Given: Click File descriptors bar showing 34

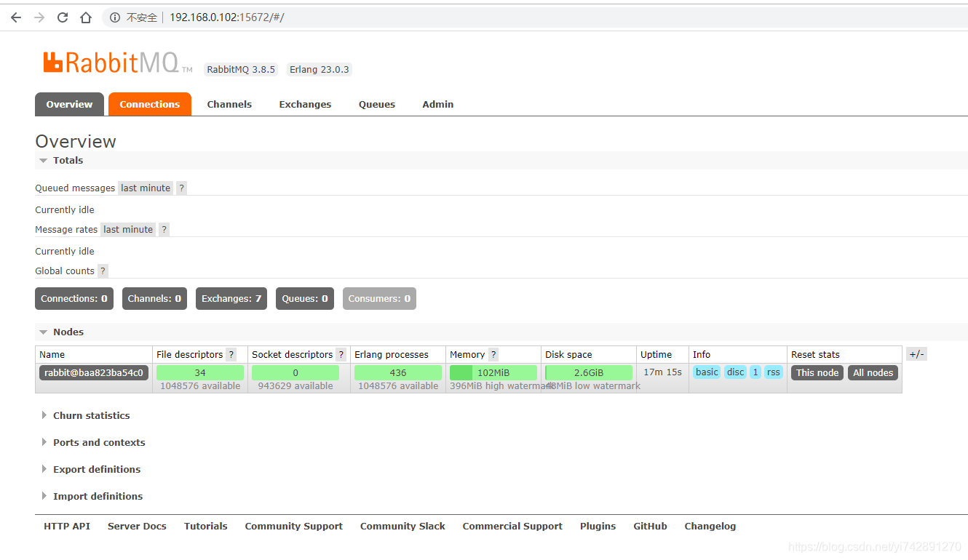Looking at the screenshot, I should [200, 372].
